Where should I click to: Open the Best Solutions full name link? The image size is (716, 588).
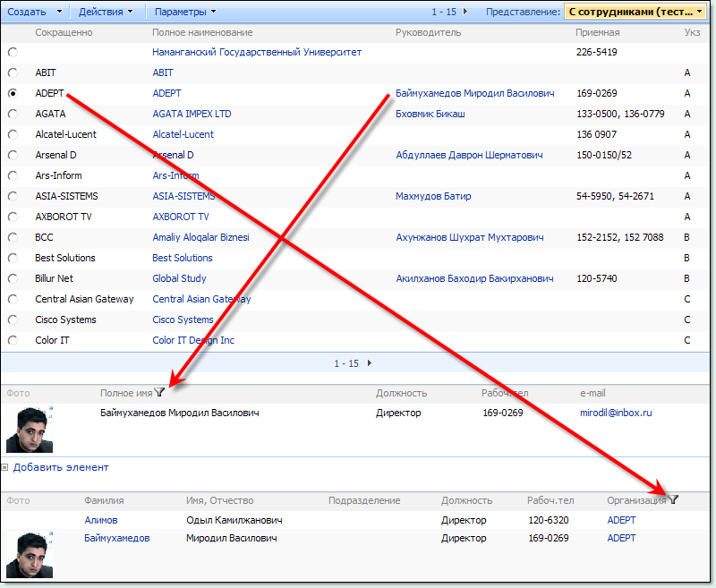pyautogui.click(x=183, y=258)
